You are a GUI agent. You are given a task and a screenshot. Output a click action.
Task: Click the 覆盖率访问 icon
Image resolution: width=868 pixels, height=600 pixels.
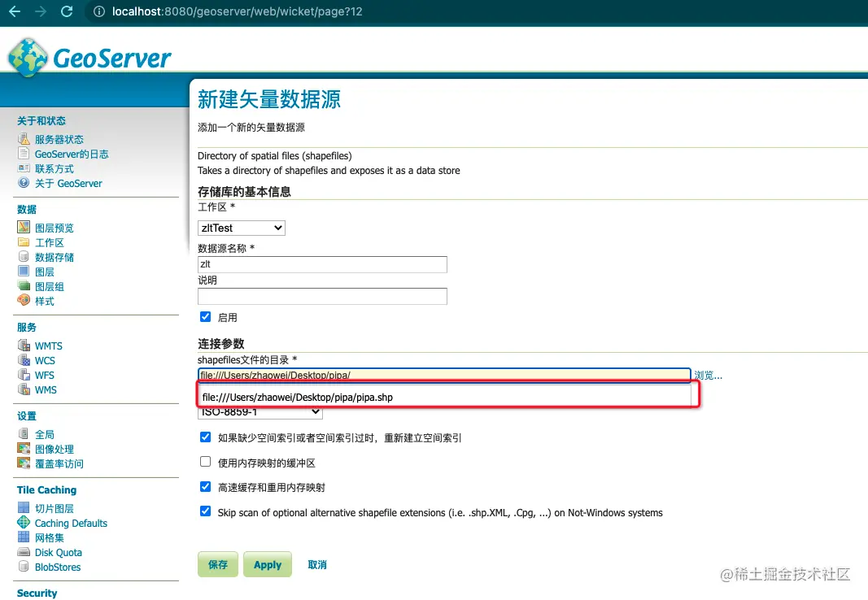tap(24, 463)
